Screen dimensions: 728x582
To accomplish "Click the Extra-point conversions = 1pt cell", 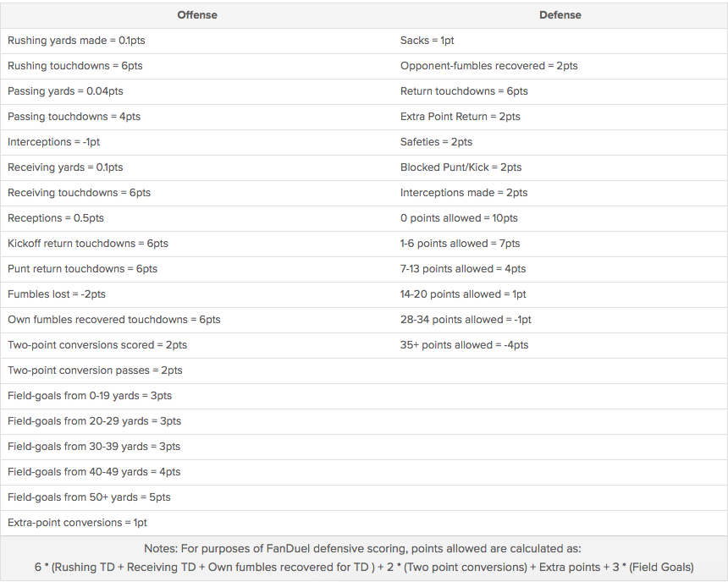I will (77, 523).
